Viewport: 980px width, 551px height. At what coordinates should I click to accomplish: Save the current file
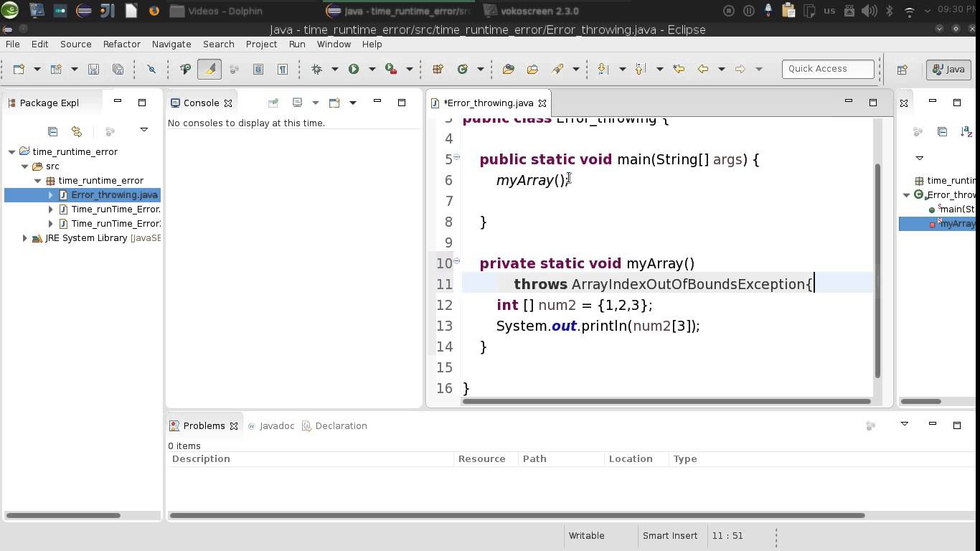93,69
